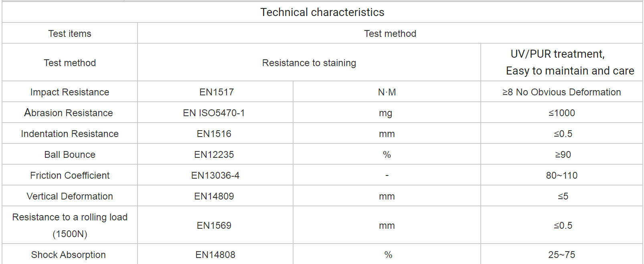The image size is (644, 264).
Task: Select the EN12235 standard cell
Action: [x=214, y=155]
